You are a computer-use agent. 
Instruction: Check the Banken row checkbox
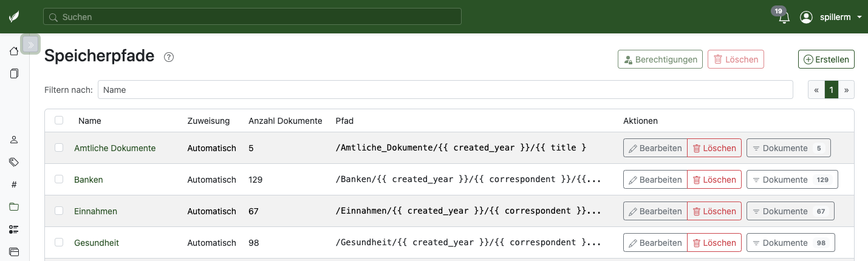tap(59, 179)
